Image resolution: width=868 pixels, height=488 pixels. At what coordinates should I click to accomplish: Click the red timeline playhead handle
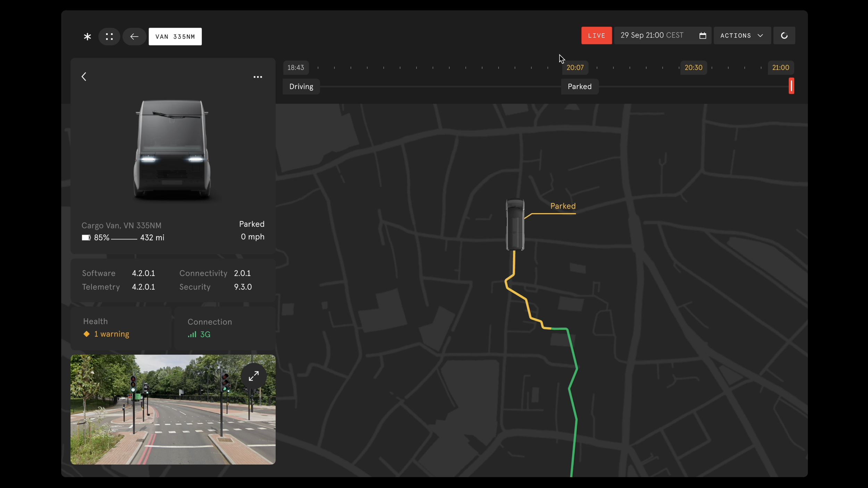pyautogui.click(x=791, y=86)
